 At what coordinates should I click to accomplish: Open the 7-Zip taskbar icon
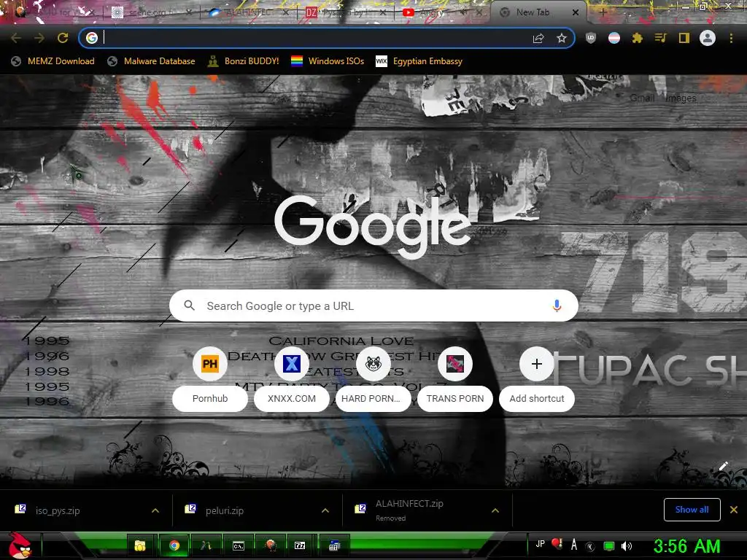point(300,545)
